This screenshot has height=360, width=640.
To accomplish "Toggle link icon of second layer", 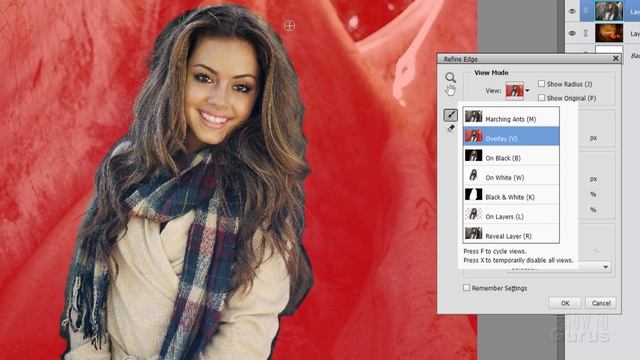I will tap(586, 33).
